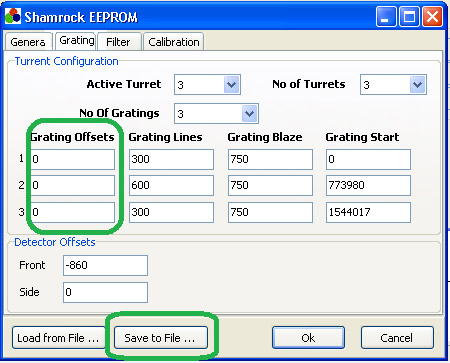Click Grating Start field showing 773980
This screenshot has width=450, height=363.
pos(368,185)
